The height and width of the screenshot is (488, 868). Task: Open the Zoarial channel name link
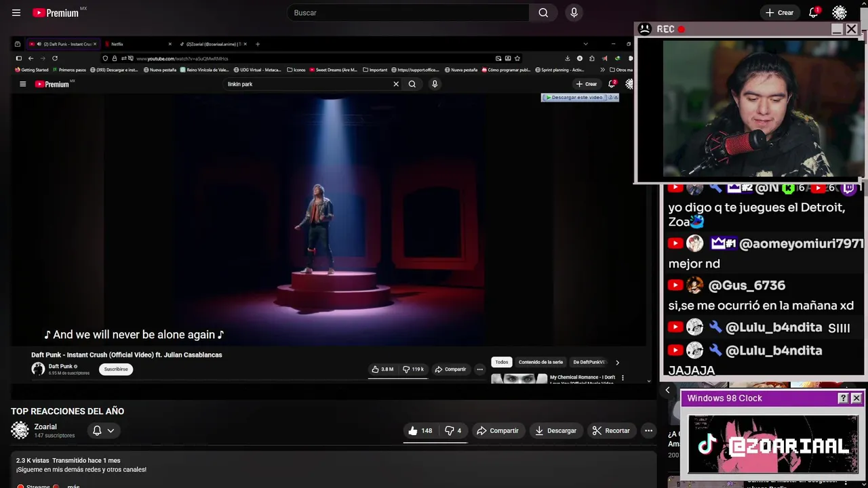[45, 427]
